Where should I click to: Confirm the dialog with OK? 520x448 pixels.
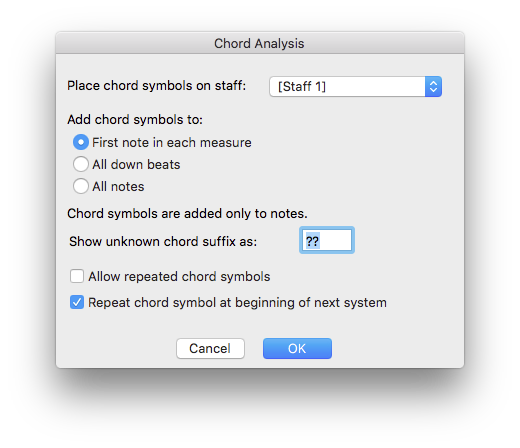click(297, 349)
